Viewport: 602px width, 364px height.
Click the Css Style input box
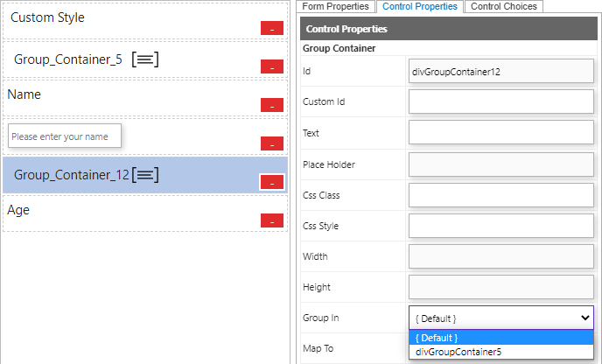click(500, 226)
